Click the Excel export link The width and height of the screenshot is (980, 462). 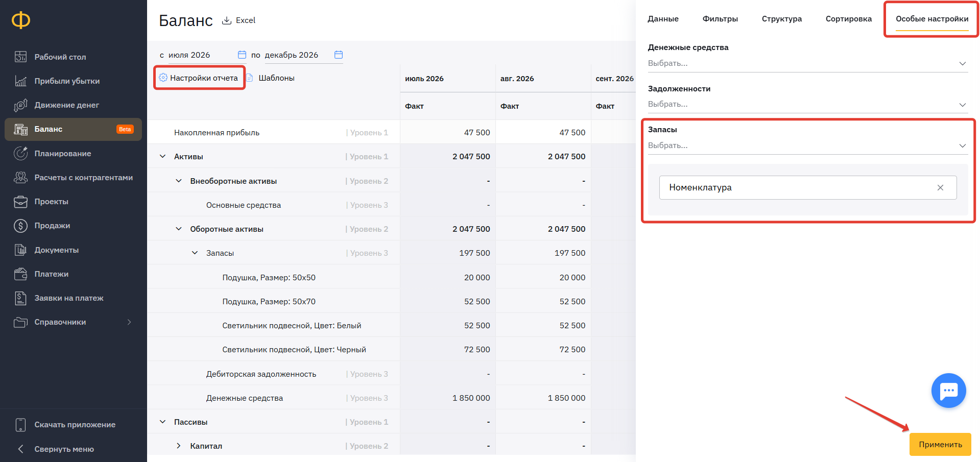pyautogui.click(x=246, y=20)
